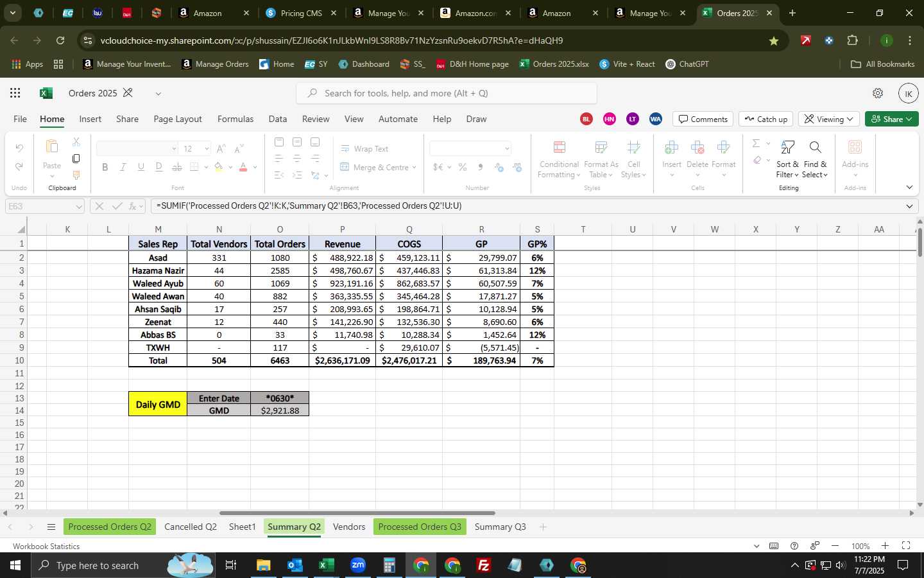Toggle Double Underline formatting
This screenshot has height=578, width=924.
158,167
